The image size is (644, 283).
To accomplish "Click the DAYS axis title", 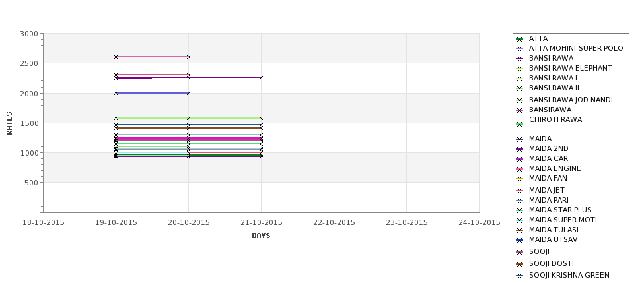I will tap(261, 236).
